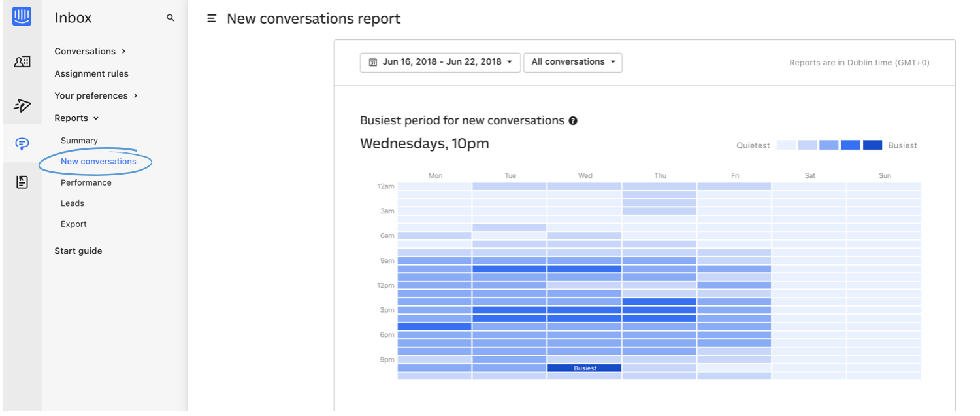Open the Jun 16 - Jun 22 date range dropdown
The height and width of the screenshot is (416, 980).
[x=440, y=62]
